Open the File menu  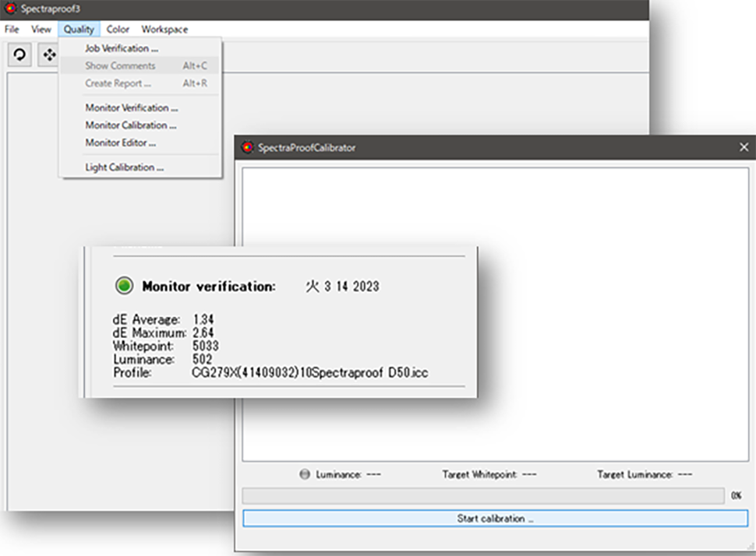[x=12, y=30]
